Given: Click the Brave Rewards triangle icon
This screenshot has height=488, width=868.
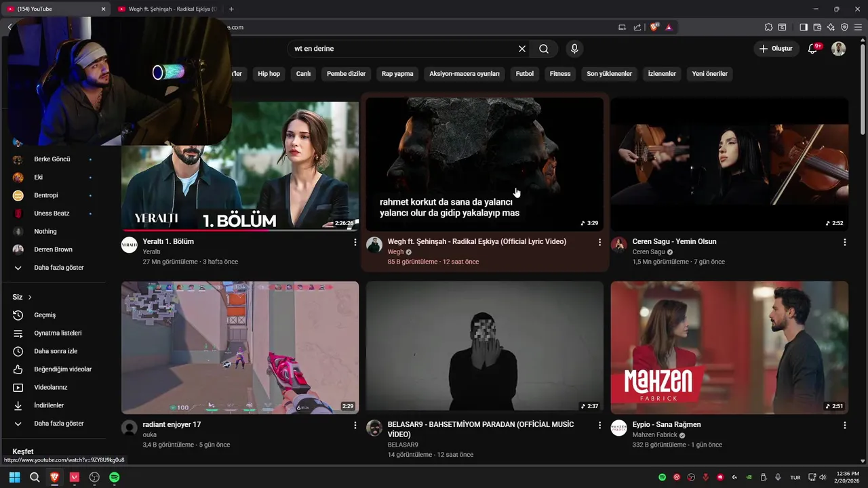Looking at the screenshot, I should click(669, 27).
